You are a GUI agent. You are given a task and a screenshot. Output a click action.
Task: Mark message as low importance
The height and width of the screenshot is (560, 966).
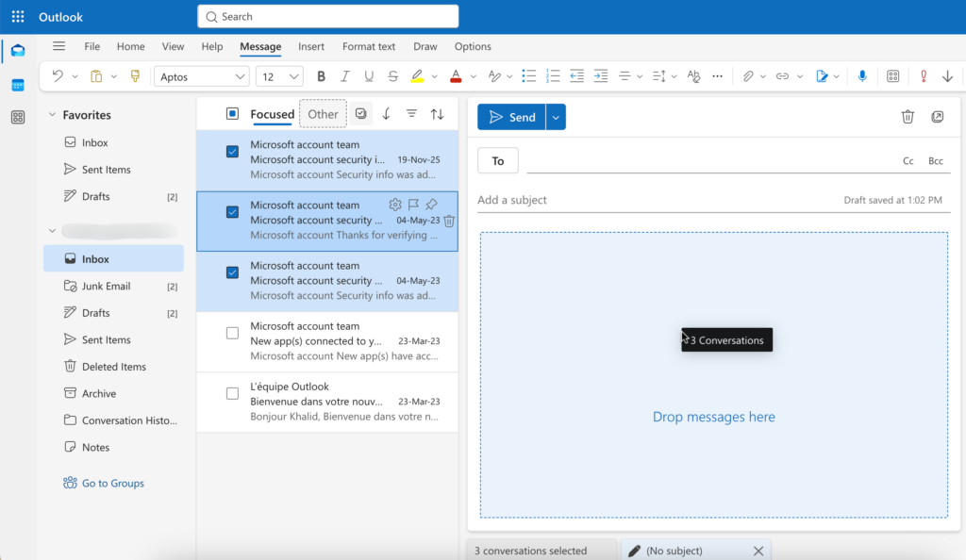tap(947, 76)
